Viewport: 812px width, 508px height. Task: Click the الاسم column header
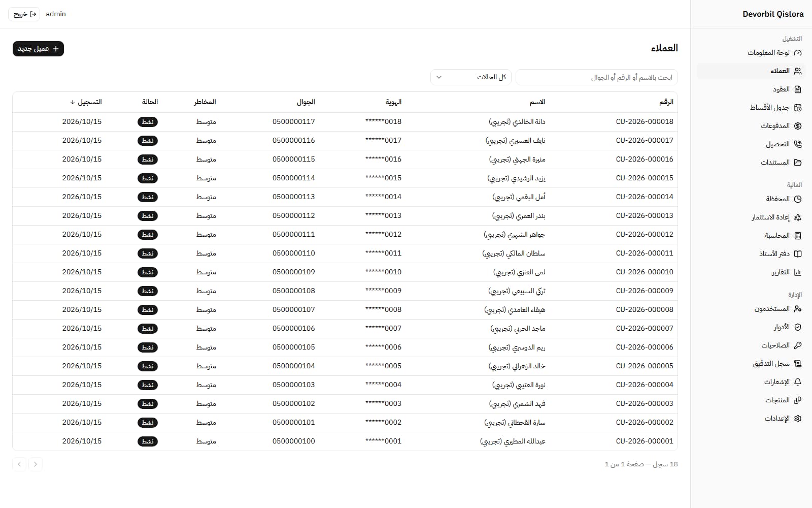coord(537,102)
